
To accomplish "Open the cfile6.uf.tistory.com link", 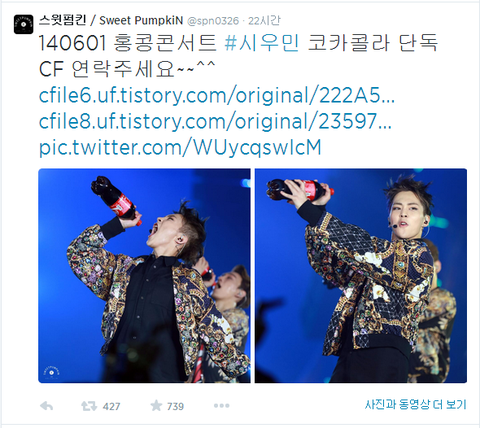I will click(217, 96).
